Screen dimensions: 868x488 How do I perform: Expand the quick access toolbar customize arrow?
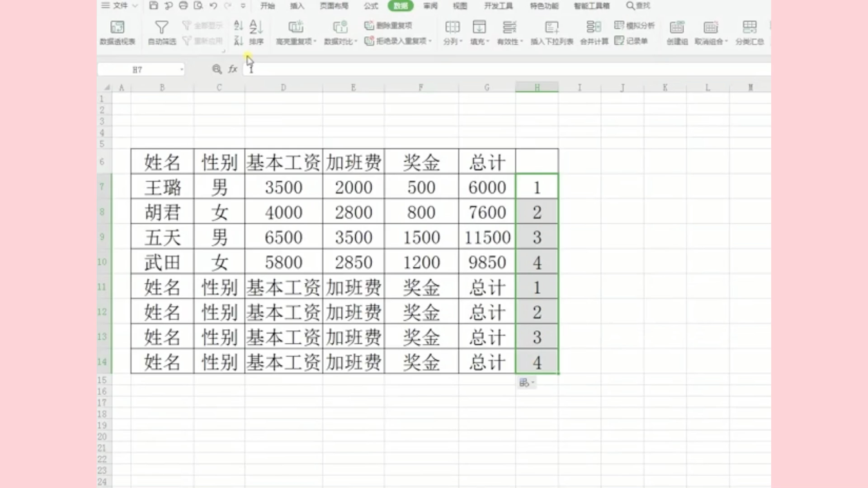click(243, 6)
